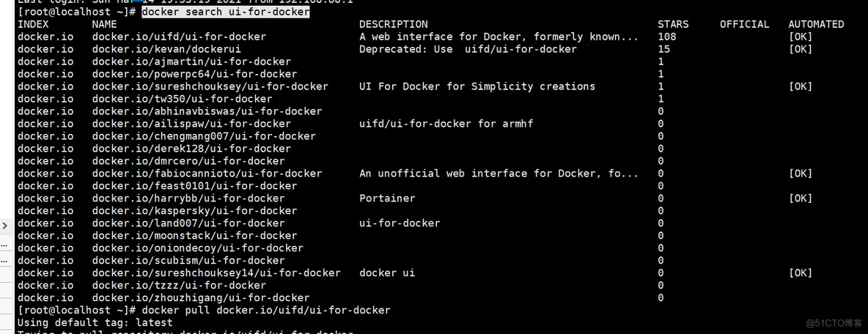This screenshot has height=334, width=868.
Task: Click description 'UI For Docker for Simplicity creations'
Action: 477,86
